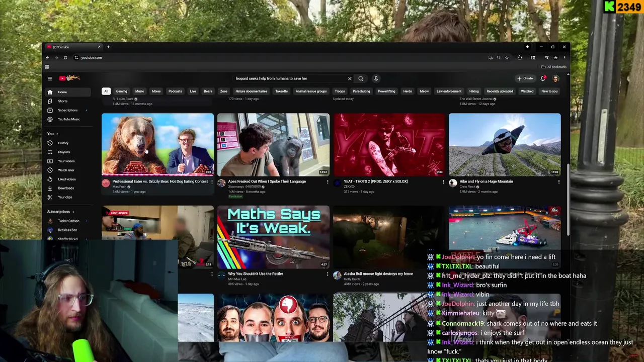Filter feed by Music chip

tap(139, 91)
